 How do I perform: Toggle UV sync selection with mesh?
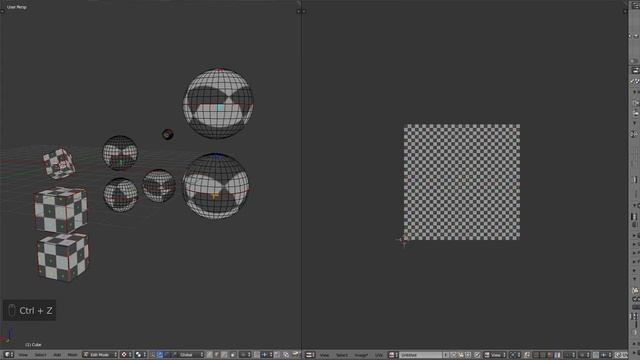[x=527, y=355]
